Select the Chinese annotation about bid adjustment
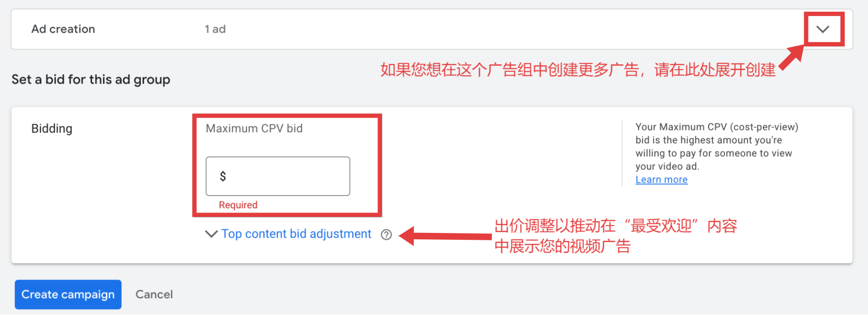Viewport: 868px width, 315px height. coord(616,236)
